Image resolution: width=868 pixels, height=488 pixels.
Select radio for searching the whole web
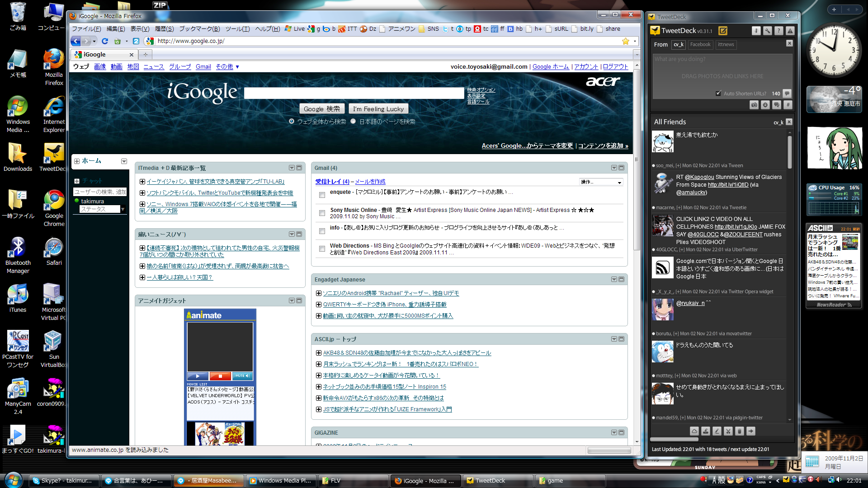(x=292, y=121)
